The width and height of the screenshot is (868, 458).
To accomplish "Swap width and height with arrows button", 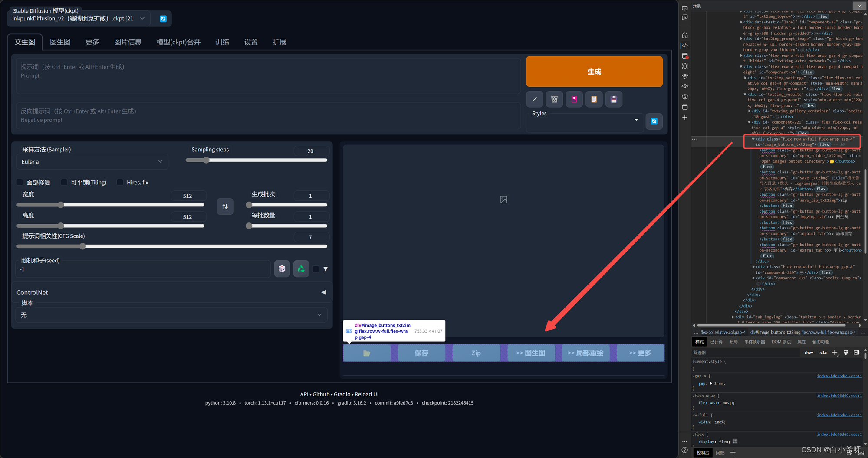I will pyautogui.click(x=225, y=206).
